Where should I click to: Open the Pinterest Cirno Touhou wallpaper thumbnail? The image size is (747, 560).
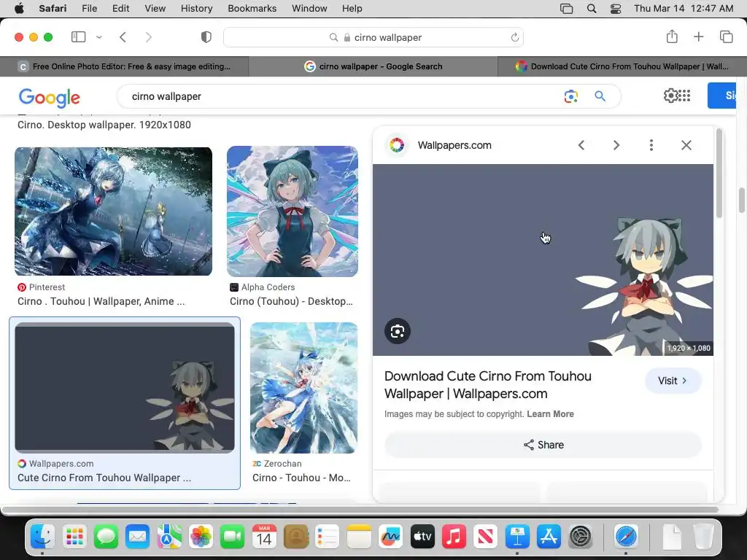(x=113, y=211)
